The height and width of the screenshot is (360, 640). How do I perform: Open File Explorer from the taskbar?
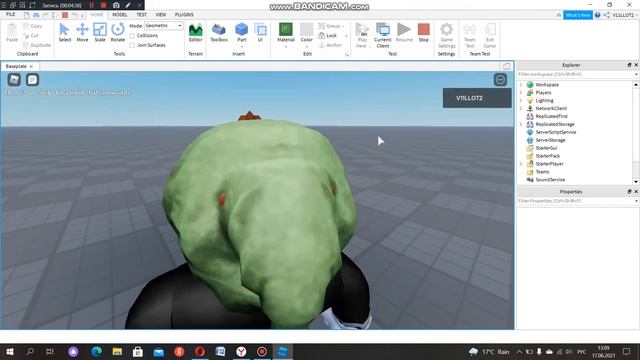(x=117, y=351)
